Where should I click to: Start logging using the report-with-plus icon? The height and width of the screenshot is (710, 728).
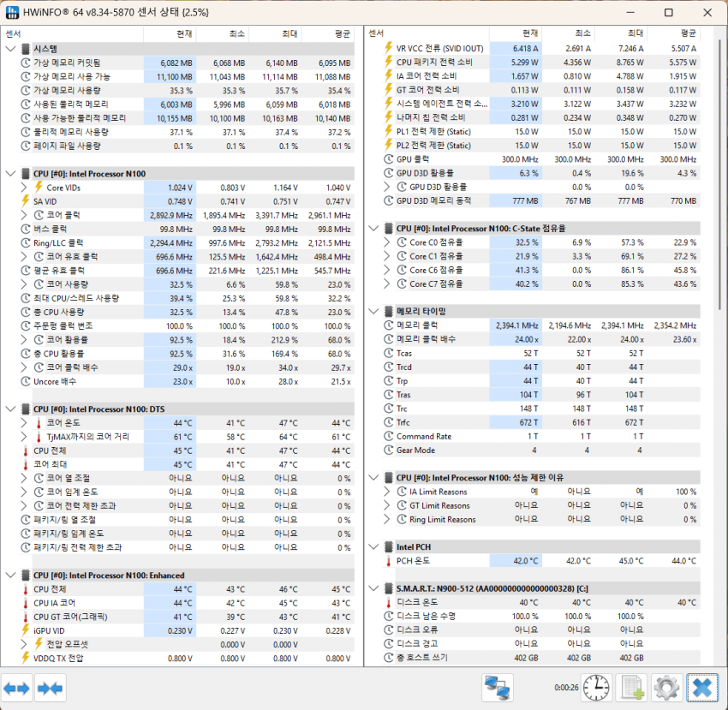click(631, 688)
